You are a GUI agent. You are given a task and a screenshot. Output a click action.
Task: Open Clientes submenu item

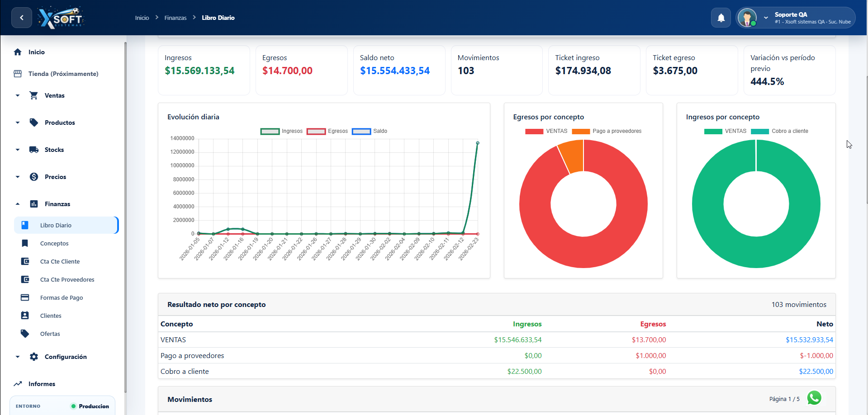tap(51, 316)
